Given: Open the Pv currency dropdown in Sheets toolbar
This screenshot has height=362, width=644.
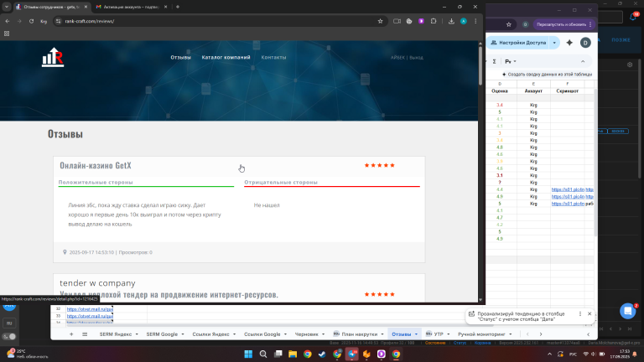Looking at the screenshot, I should point(511,61).
